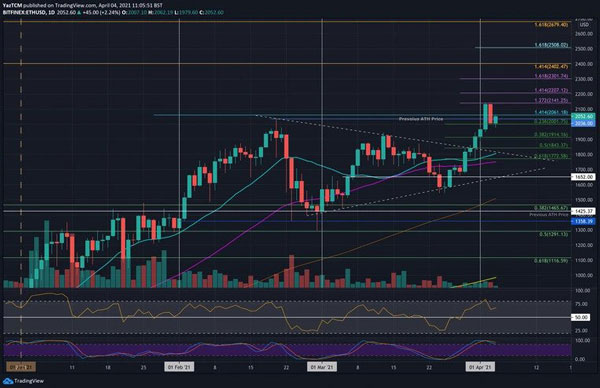This screenshot has width=600, height=388.
Task: Click the 1.414(2061.18) blue Fibonacci label
Action: 551,112
